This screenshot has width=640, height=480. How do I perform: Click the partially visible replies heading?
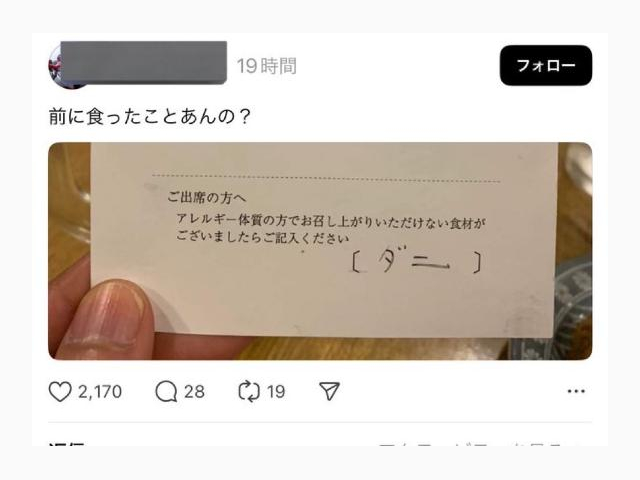pyautogui.click(x=67, y=443)
